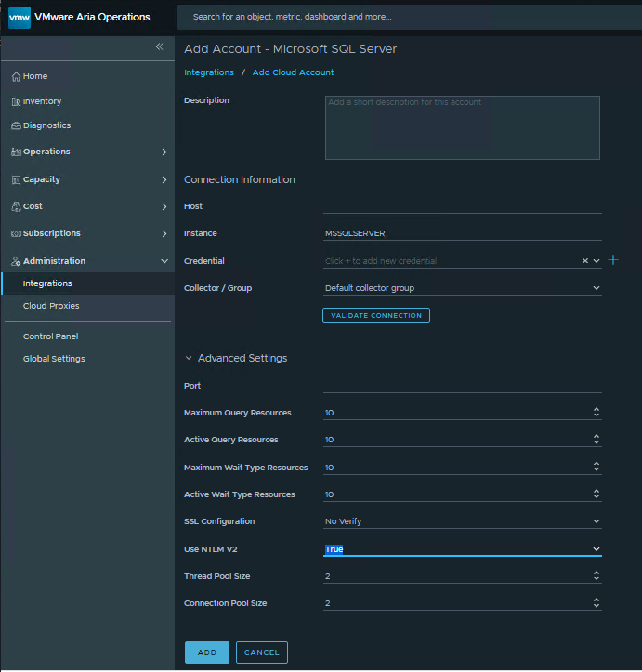The width and height of the screenshot is (642, 672).
Task: Select Integrations under Administration
Action: (x=87, y=283)
